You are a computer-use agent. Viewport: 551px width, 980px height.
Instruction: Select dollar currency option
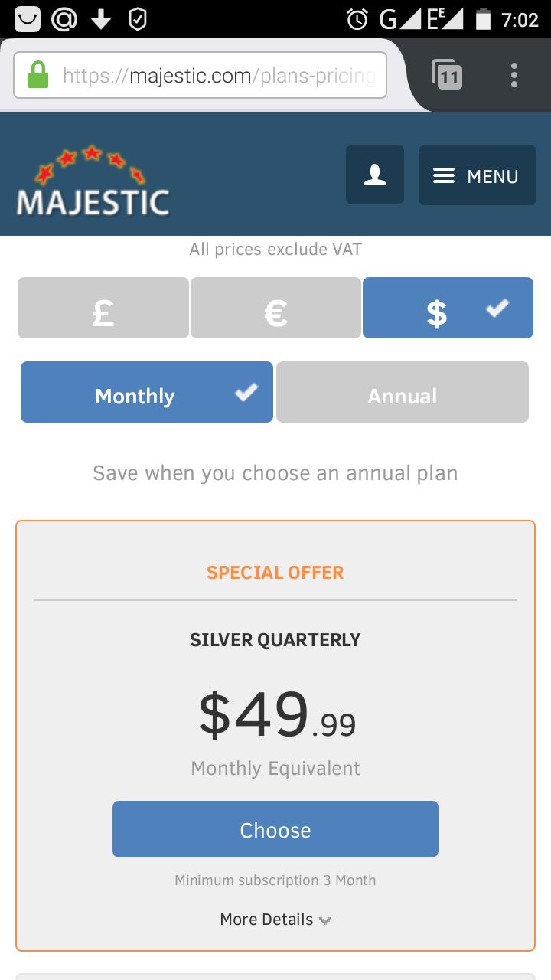tap(448, 308)
